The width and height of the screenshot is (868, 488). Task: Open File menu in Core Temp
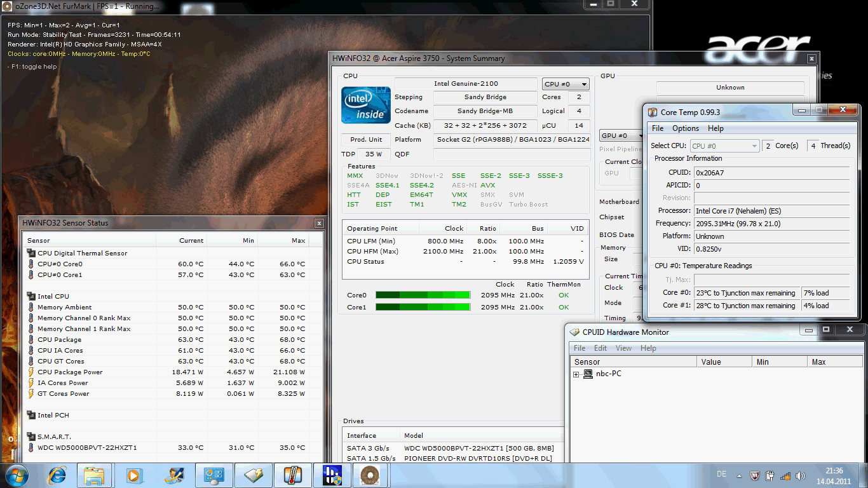tap(658, 128)
